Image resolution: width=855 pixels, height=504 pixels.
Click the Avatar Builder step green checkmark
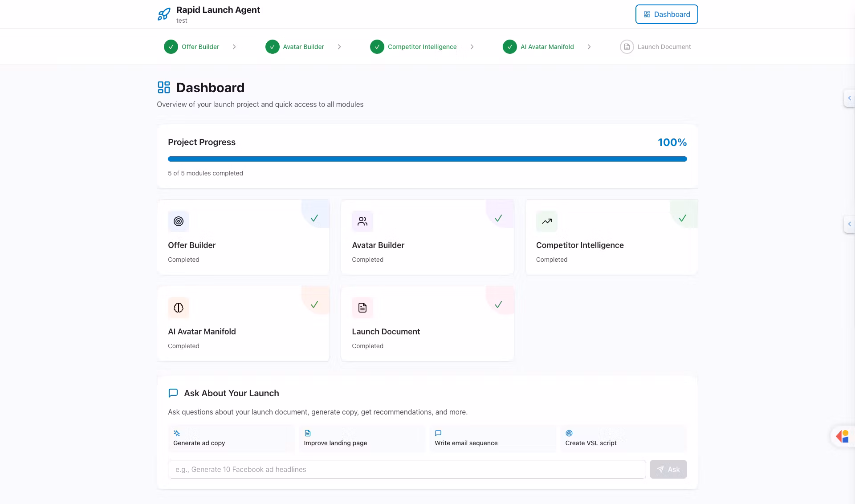(x=273, y=47)
